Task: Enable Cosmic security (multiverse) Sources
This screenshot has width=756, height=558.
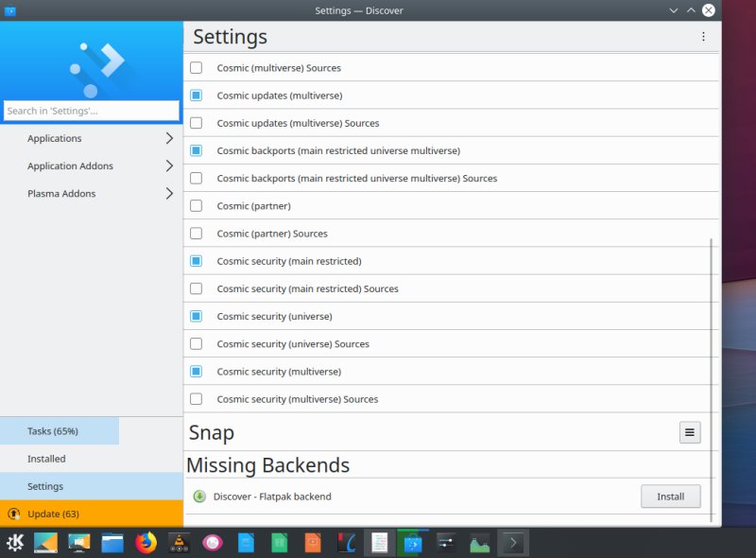Action: [197, 399]
